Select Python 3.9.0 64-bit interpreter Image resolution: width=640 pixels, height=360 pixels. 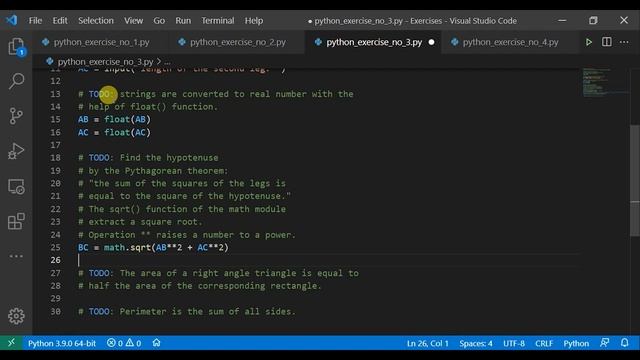pos(62,343)
